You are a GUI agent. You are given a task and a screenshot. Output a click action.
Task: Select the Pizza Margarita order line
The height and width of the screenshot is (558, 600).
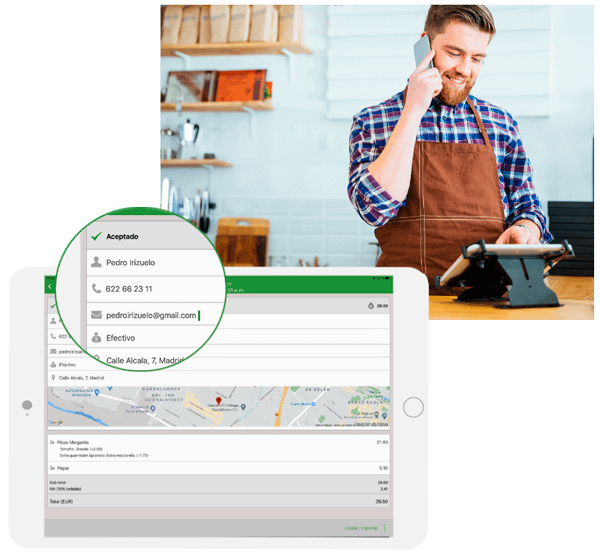(75, 441)
